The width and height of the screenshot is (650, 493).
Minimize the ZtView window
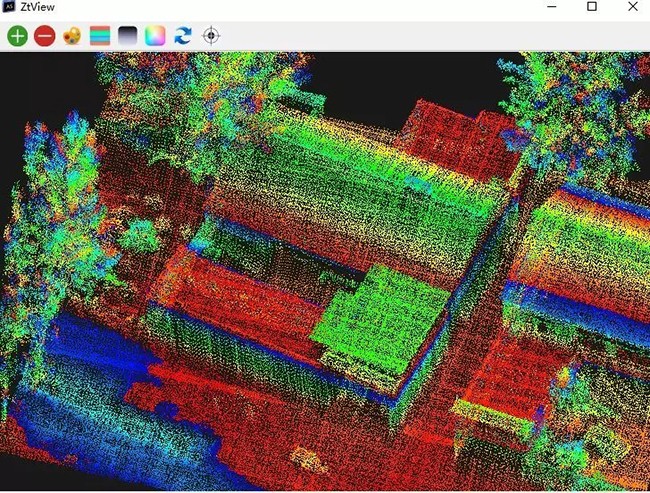[x=550, y=7]
